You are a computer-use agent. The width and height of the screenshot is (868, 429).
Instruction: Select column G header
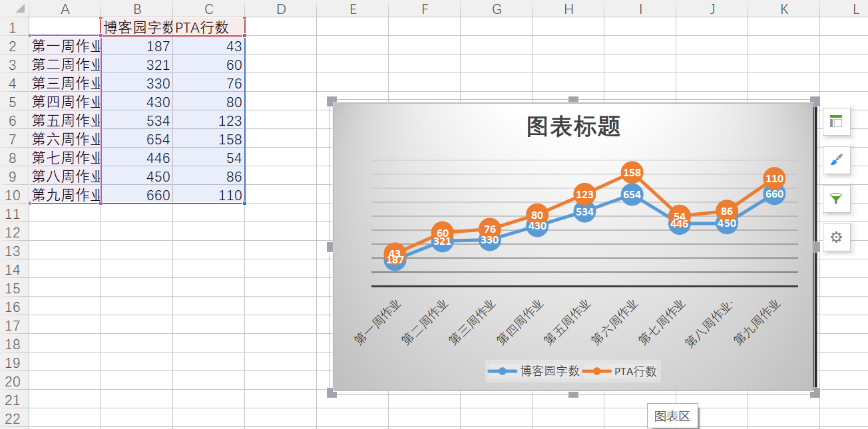tap(497, 9)
